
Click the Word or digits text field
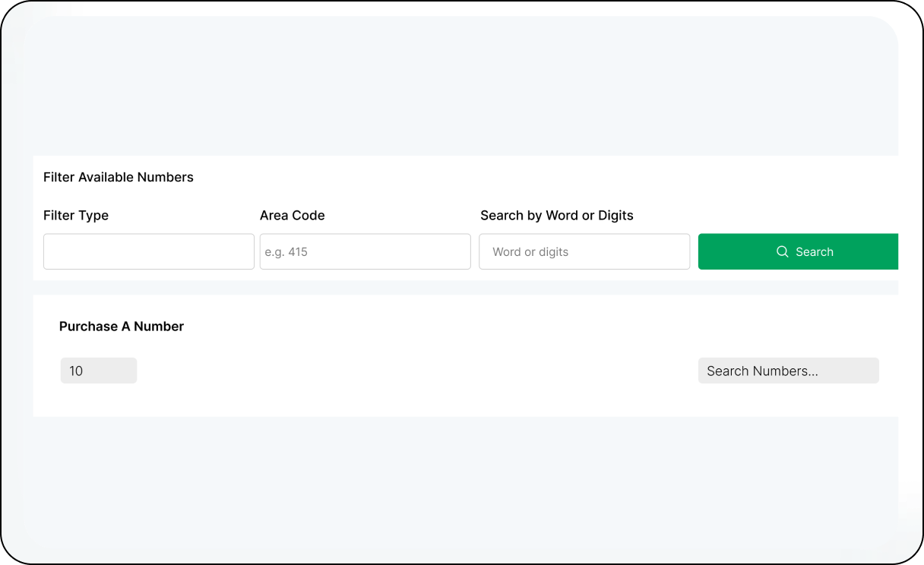(x=584, y=251)
